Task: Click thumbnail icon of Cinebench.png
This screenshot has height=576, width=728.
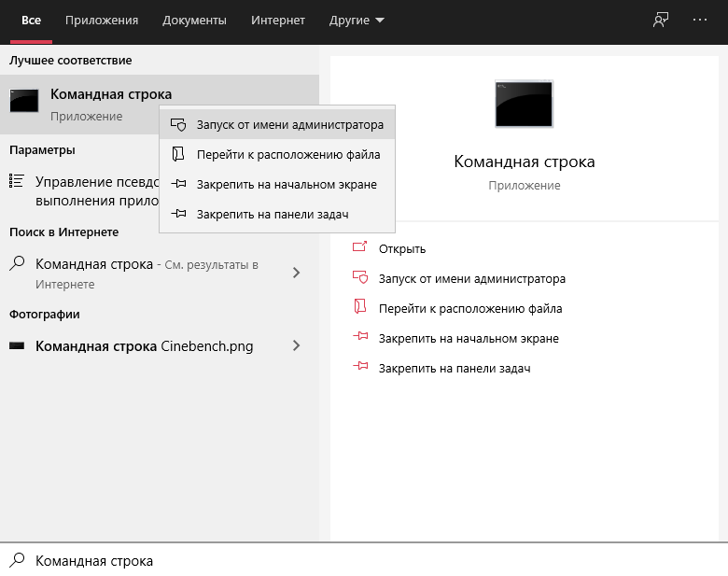Action: coord(17,345)
